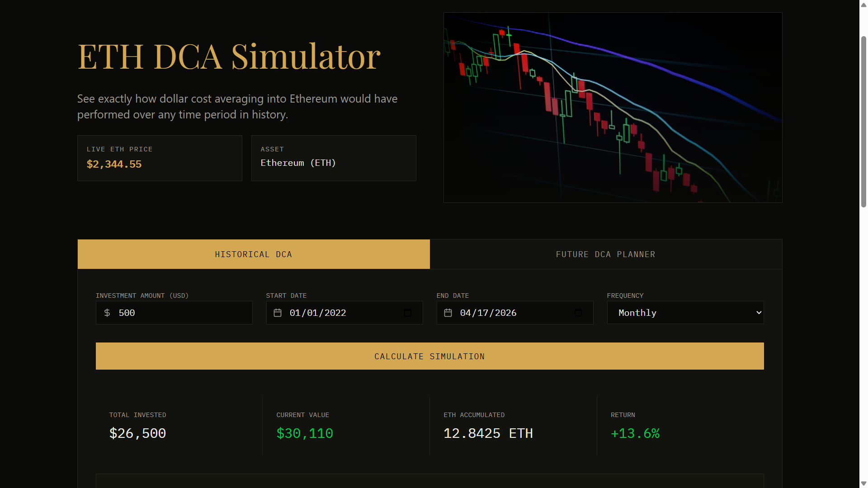Select the Historical DCA tab
The width and height of the screenshot is (868, 488).
point(253,254)
